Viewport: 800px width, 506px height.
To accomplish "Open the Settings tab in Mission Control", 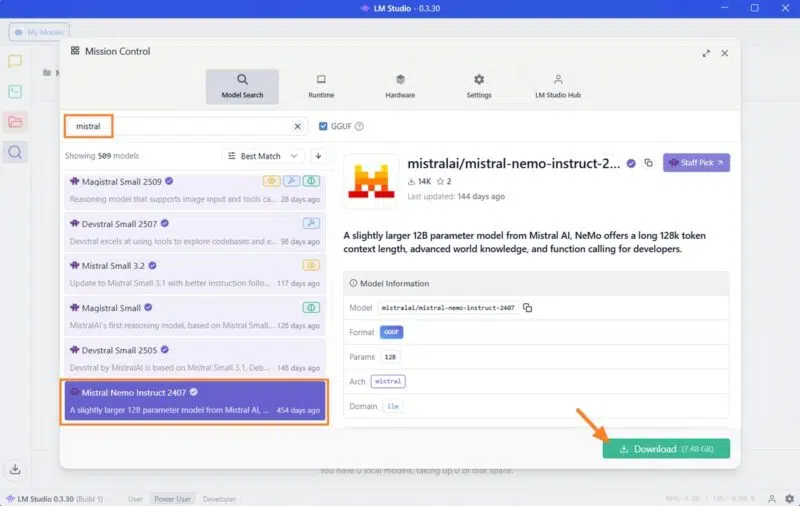I will tap(479, 87).
